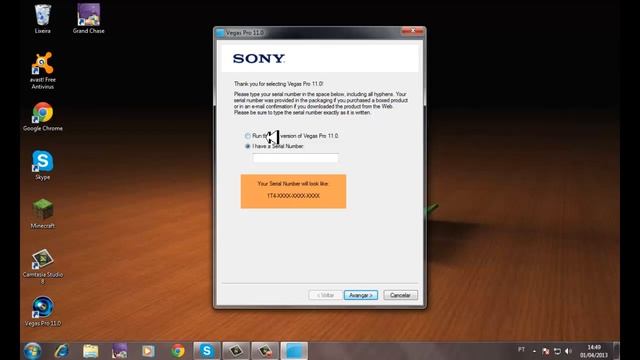Screen dimensions: 640x360
Task: Open the Action Center flag icon
Action: pos(546,351)
